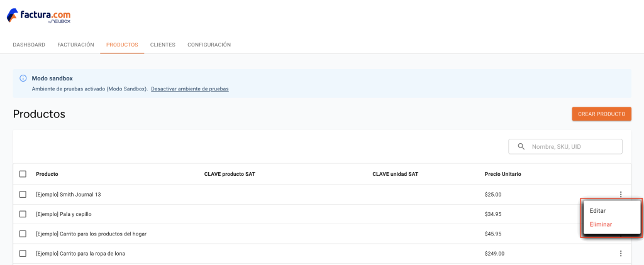Screen dimensions: 644x265
Task: Click [Ejemplo] Carrito para la ropa de lona
Action: [80, 254]
